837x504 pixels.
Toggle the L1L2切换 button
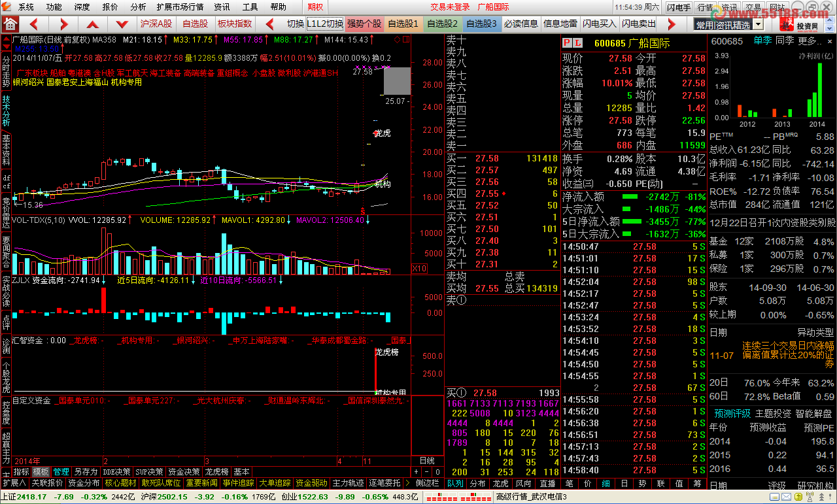(x=325, y=24)
